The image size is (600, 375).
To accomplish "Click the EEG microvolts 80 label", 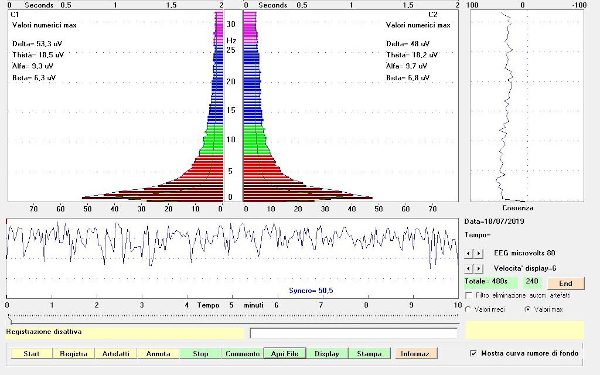I will point(524,253).
